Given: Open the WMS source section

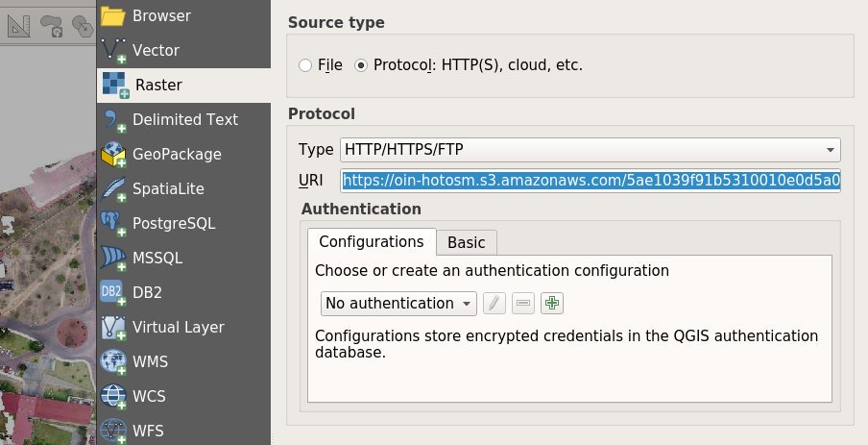Looking at the screenshot, I should 183,362.
